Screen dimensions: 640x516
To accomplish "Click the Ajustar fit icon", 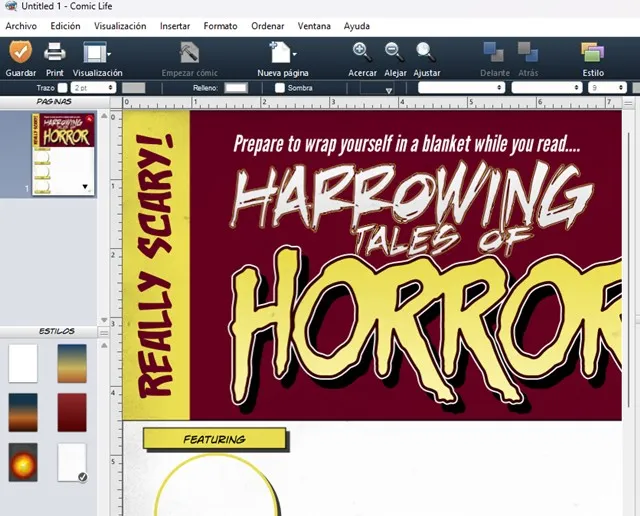I will coord(426,52).
